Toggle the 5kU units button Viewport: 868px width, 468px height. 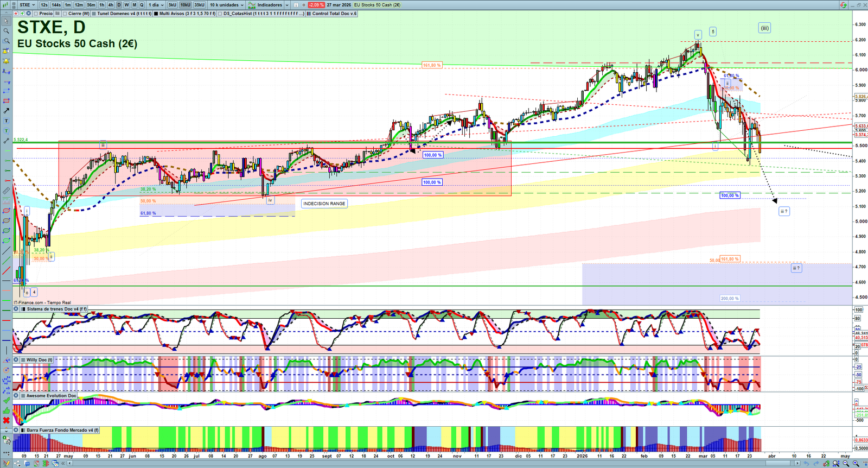[x=173, y=5]
